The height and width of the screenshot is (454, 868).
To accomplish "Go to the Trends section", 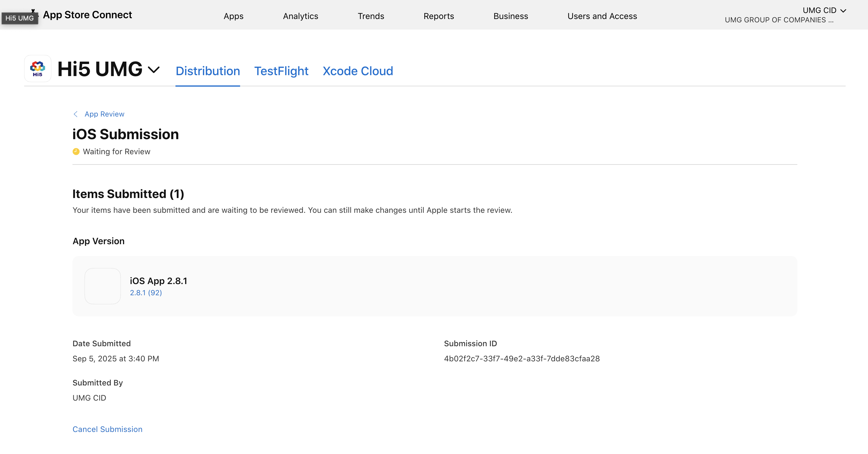I will click(371, 16).
